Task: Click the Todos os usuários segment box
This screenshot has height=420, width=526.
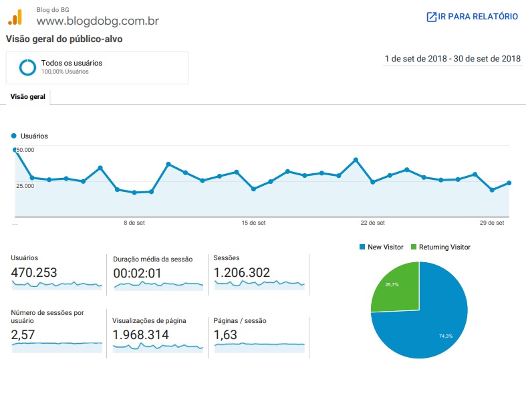Action: [x=98, y=68]
